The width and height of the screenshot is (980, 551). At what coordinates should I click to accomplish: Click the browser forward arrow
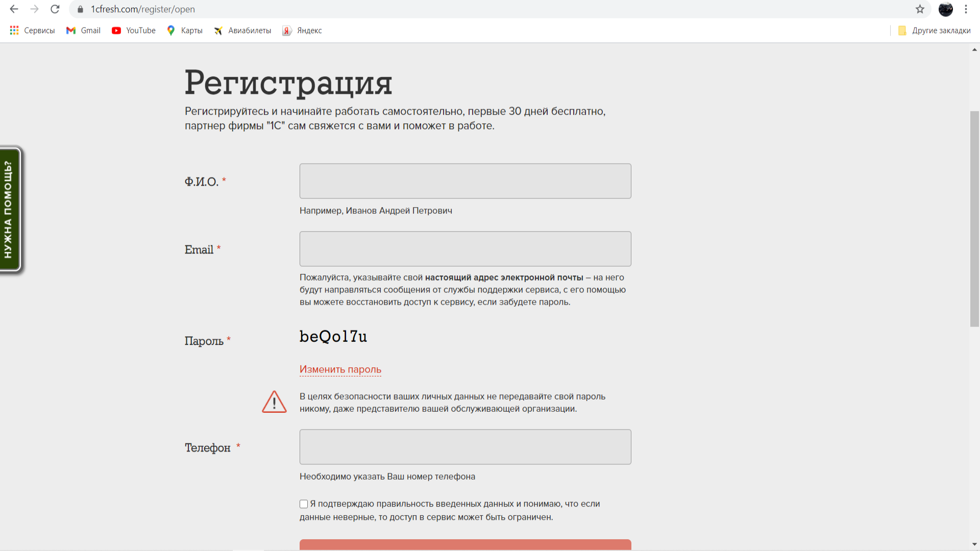(x=34, y=9)
